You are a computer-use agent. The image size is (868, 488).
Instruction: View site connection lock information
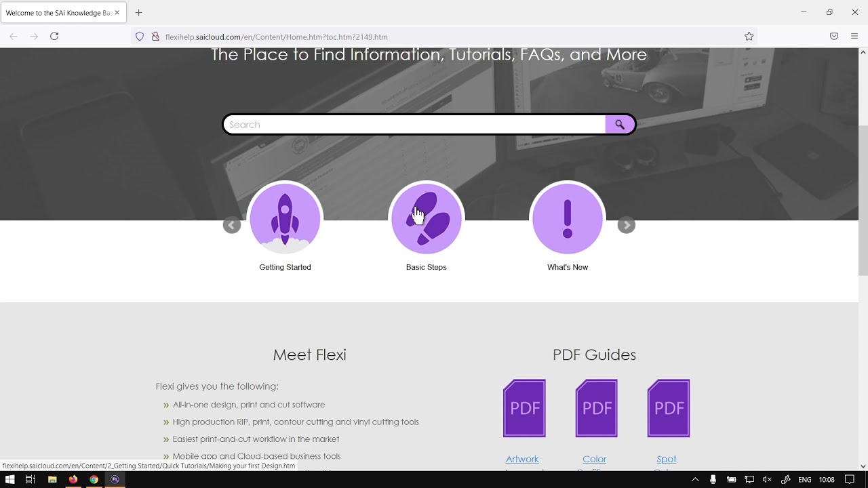pyautogui.click(x=155, y=37)
